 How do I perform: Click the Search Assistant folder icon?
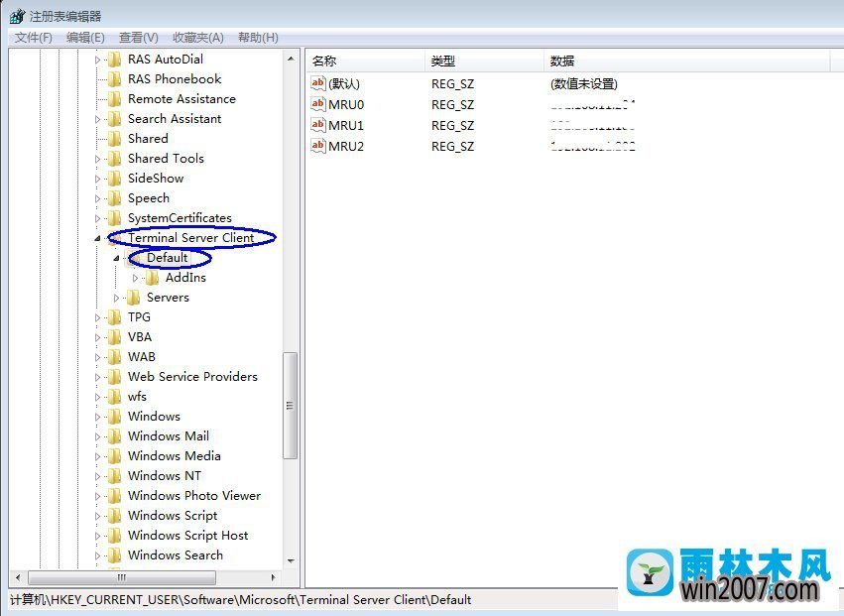tap(115, 119)
